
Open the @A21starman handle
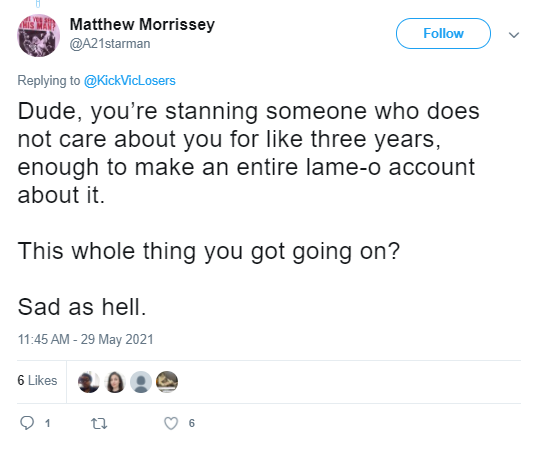tap(110, 44)
